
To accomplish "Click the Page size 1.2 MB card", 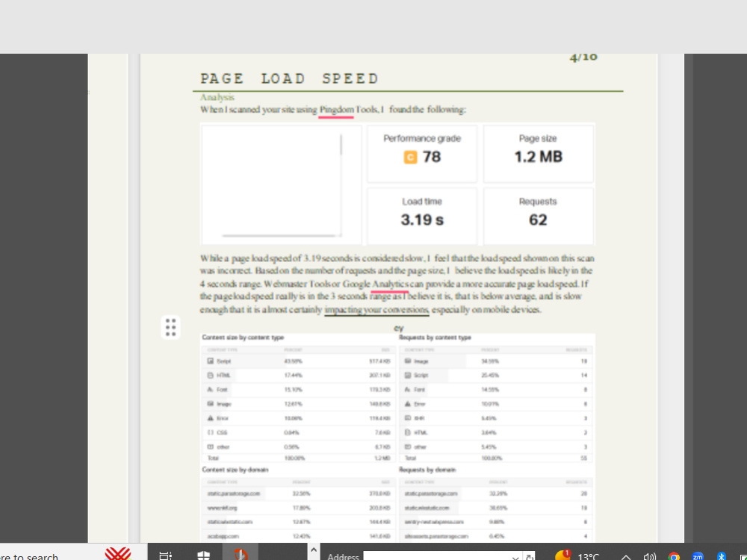I will 539,154.
